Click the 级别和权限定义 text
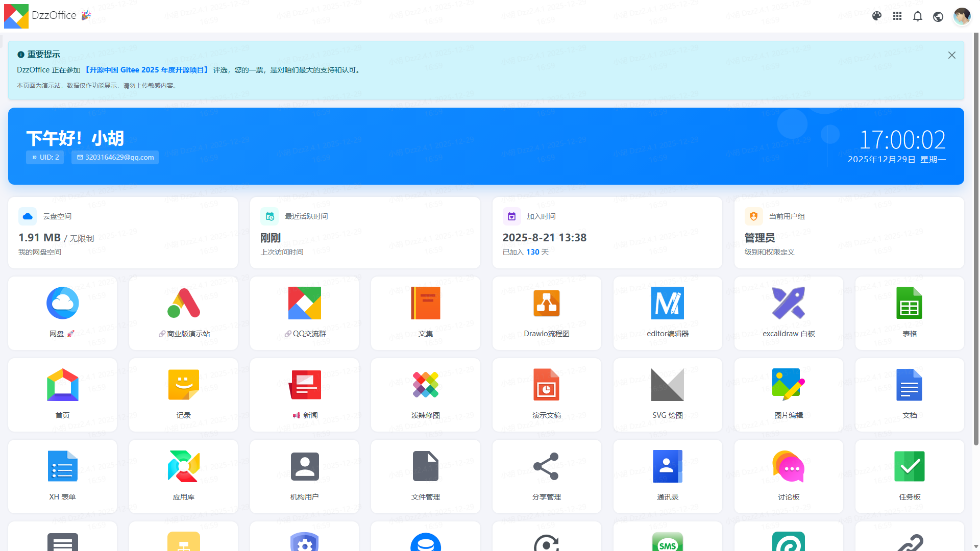The height and width of the screenshot is (551, 980). click(770, 252)
